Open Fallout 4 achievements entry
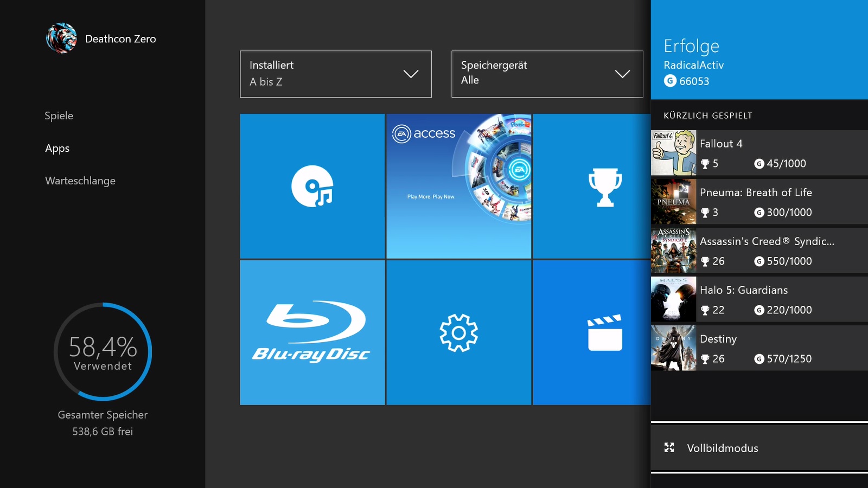This screenshot has height=488, width=868. tap(759, 153)
